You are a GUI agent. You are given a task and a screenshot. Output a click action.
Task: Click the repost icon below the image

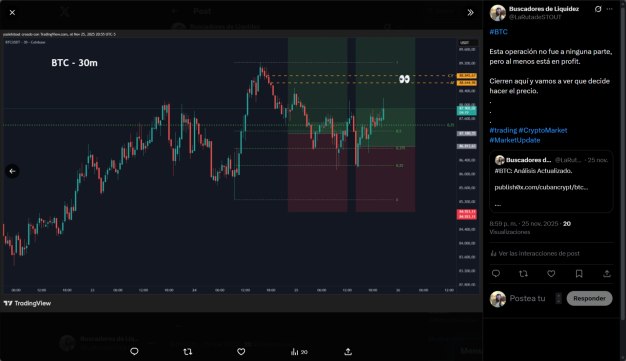coord(188,351)
